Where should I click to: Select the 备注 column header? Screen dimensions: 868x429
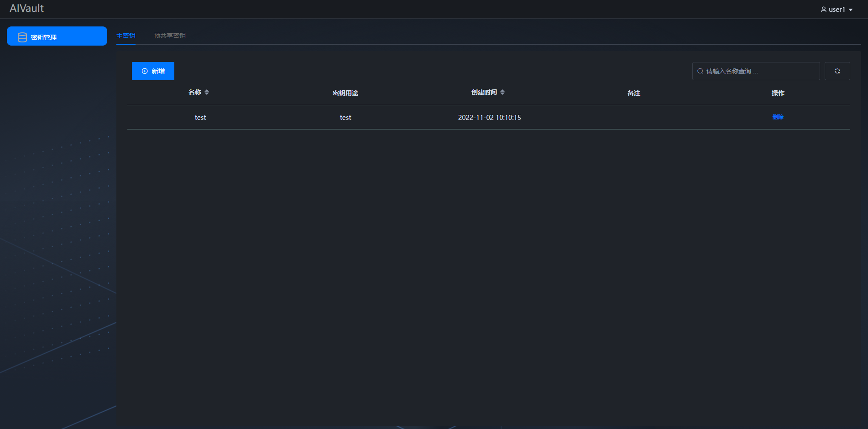pos(634,93)
